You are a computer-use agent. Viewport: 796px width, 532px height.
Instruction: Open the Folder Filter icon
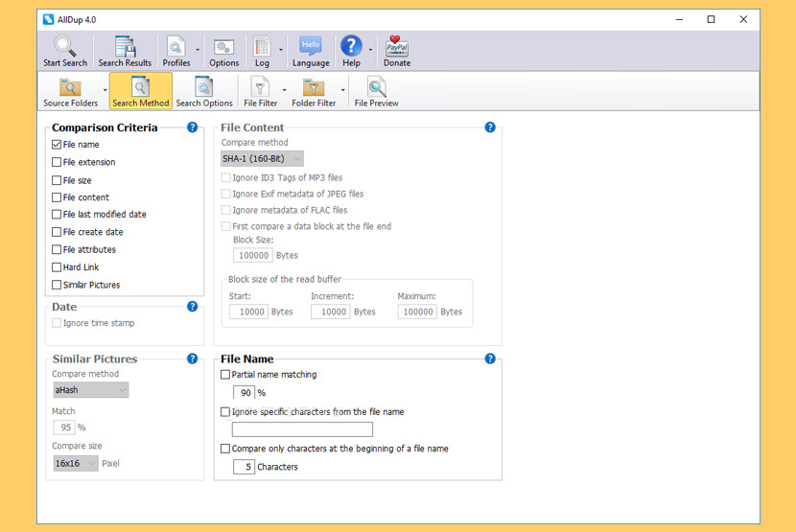(314, 87)
